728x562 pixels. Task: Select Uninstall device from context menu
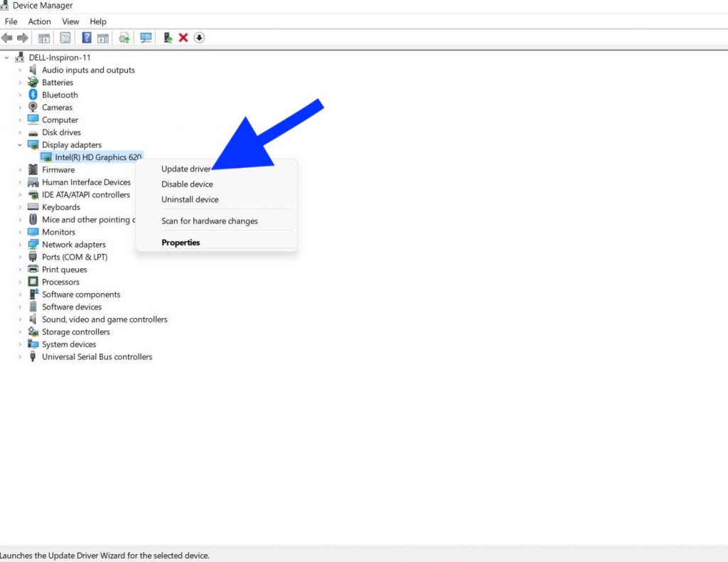(190, 200)
